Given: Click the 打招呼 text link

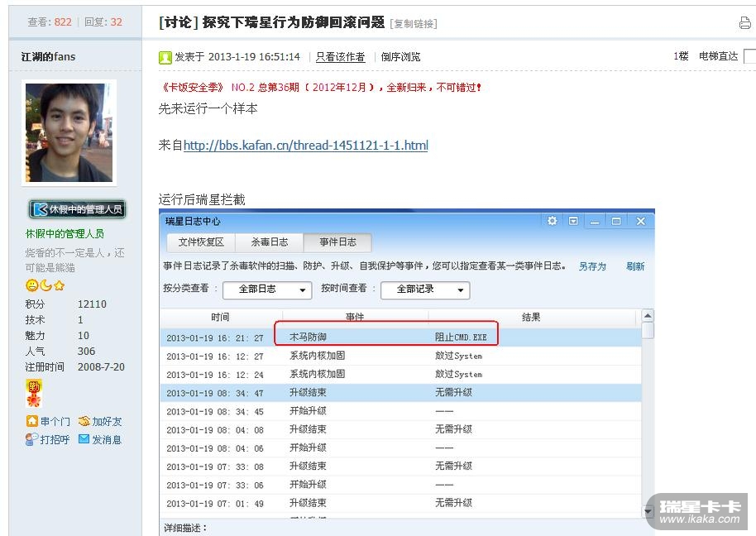Looking at the screenshot, I should click(55, 439).
